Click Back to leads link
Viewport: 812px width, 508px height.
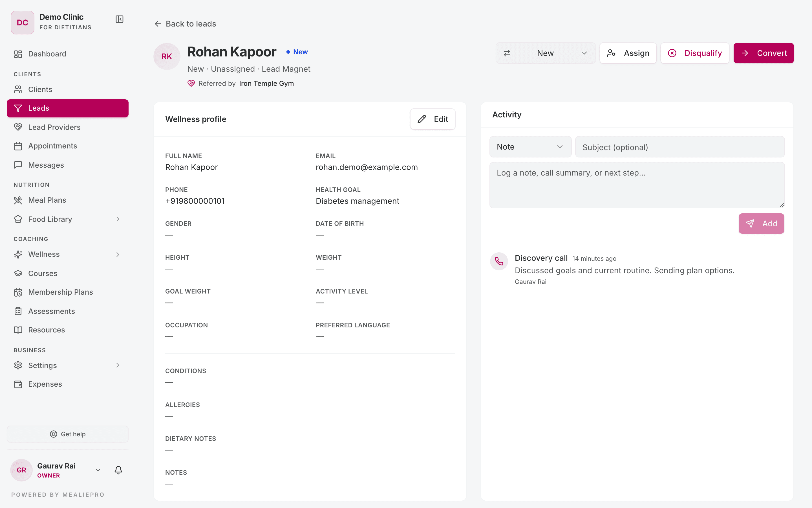pyautogui.click(x=185, y=24)
